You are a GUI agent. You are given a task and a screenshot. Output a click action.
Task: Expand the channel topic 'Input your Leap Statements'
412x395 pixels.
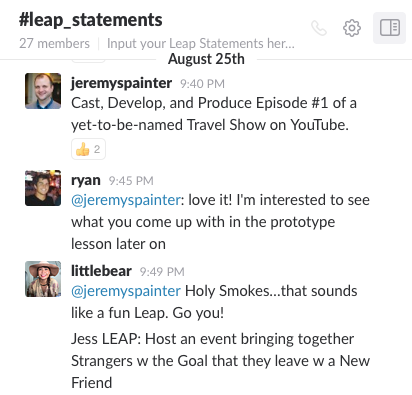[201, 43]
